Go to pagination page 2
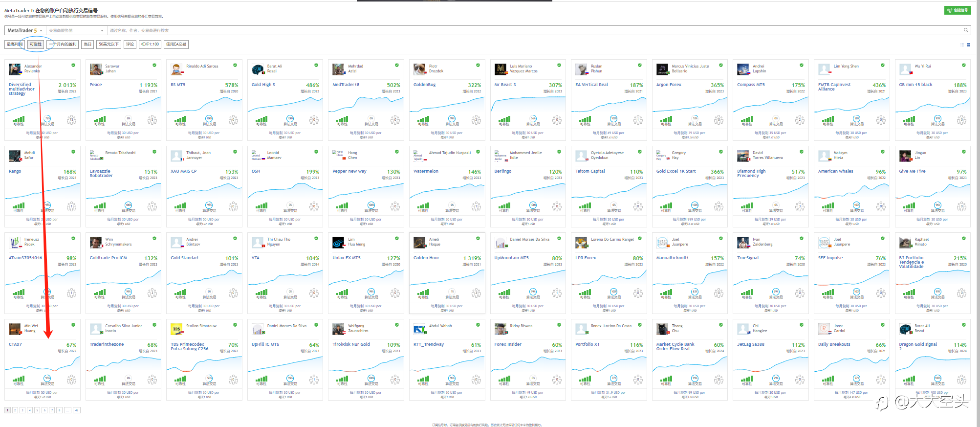The image size is (980, 427). pyautogui.click(x=15, y=410)
